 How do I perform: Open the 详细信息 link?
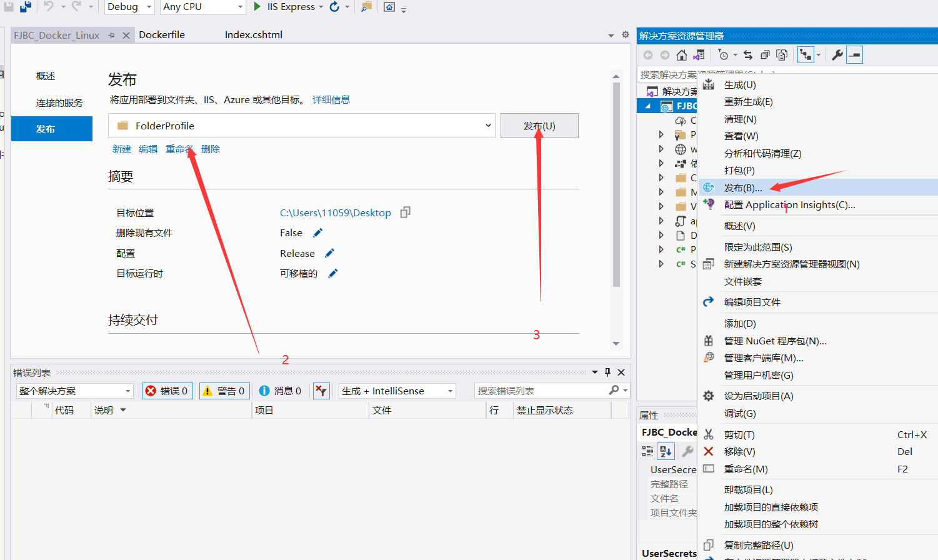(x=332, y=99)
